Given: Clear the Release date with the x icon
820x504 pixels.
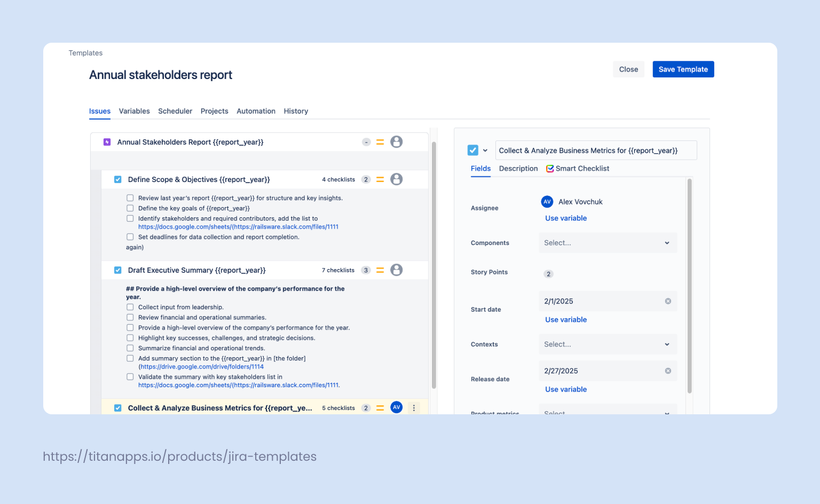Looking at the screenshot, I should pyautogui.click(x=668, y=371).
